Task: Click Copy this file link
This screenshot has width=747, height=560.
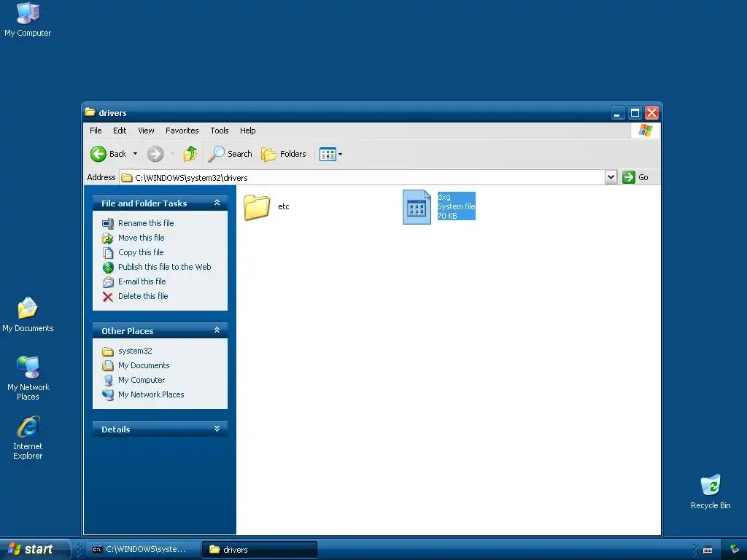Action: click(x=141, y=252)
